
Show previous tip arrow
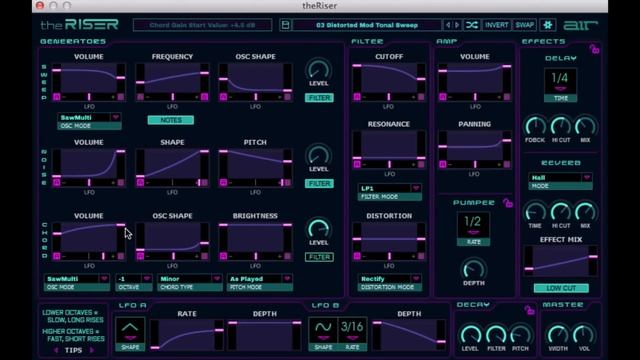pos(56,350)
